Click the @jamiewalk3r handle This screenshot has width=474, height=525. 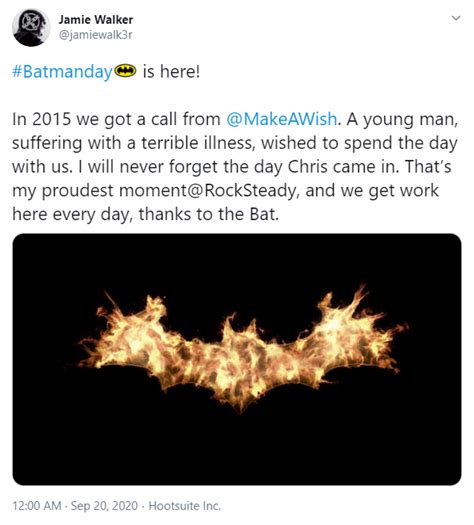coord(95,35)
